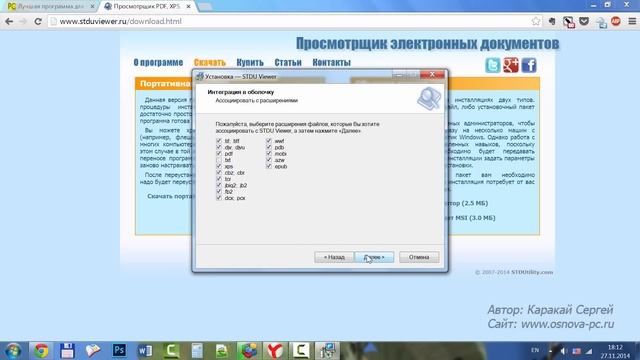Toggle the wwf extension checkbox

[x=269, y=141]
